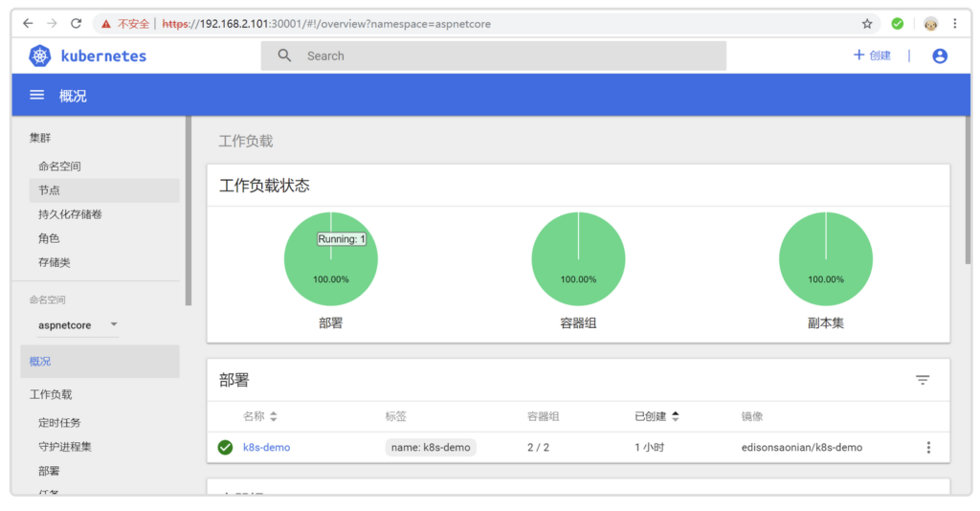Click the main page vertical scrollbar
The width and height of the screenshot is (980, 511).
(x=969, y=189)
